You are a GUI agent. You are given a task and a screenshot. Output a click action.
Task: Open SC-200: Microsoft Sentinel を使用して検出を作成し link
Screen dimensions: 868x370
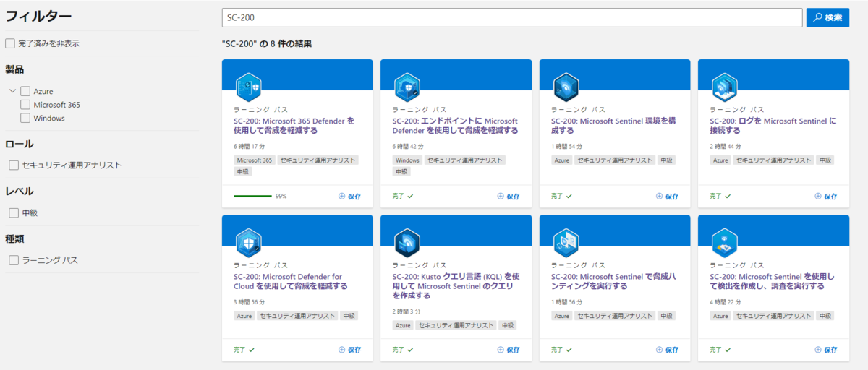pyautogui.click(x=773, y=281)
